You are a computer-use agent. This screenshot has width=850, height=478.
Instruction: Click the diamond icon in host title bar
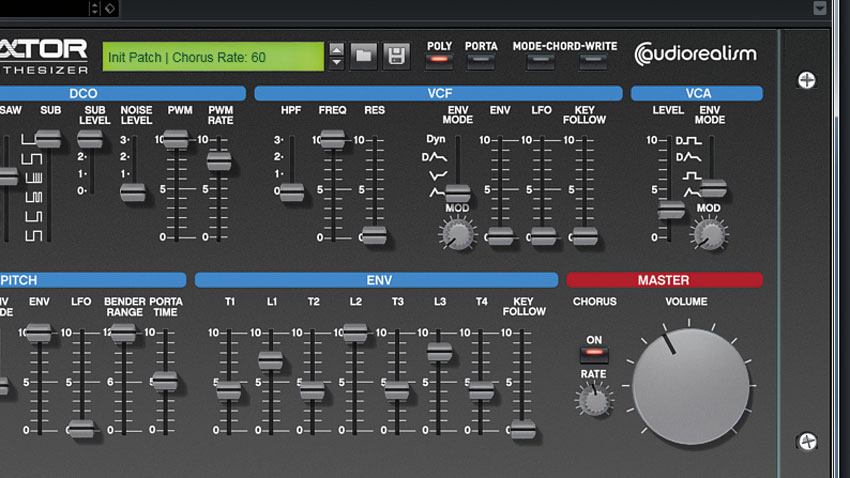(x=110, y=8)
